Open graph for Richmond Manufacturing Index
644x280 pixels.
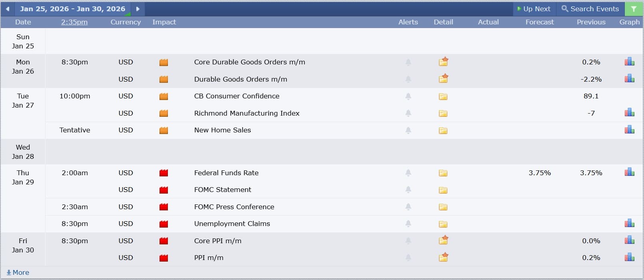coord(629,113)
